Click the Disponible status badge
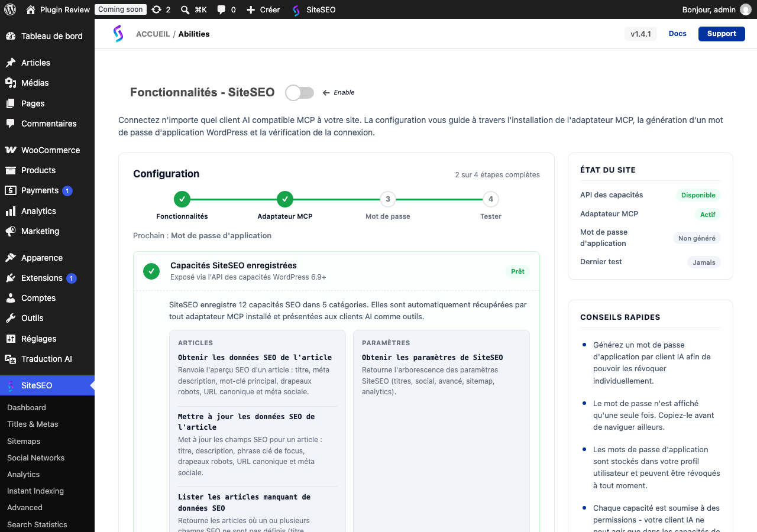 point(698,195)
